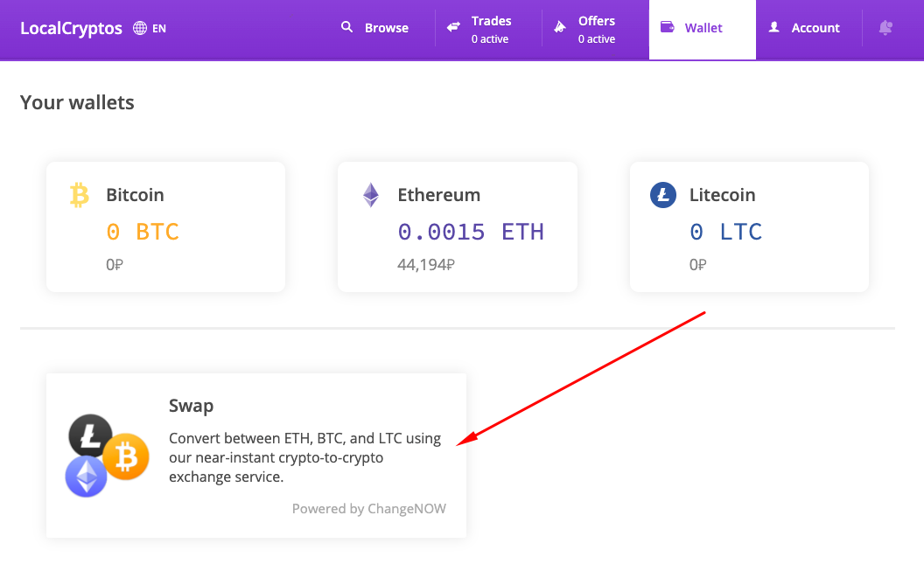Select Offers in the navigation menu

(597, 29)
